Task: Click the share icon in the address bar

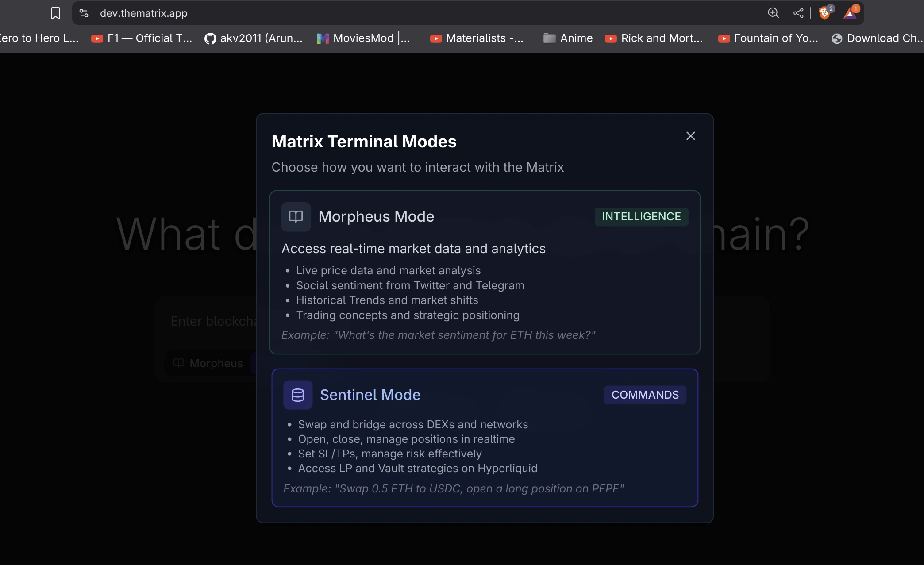Action: (x=798, y=13)
